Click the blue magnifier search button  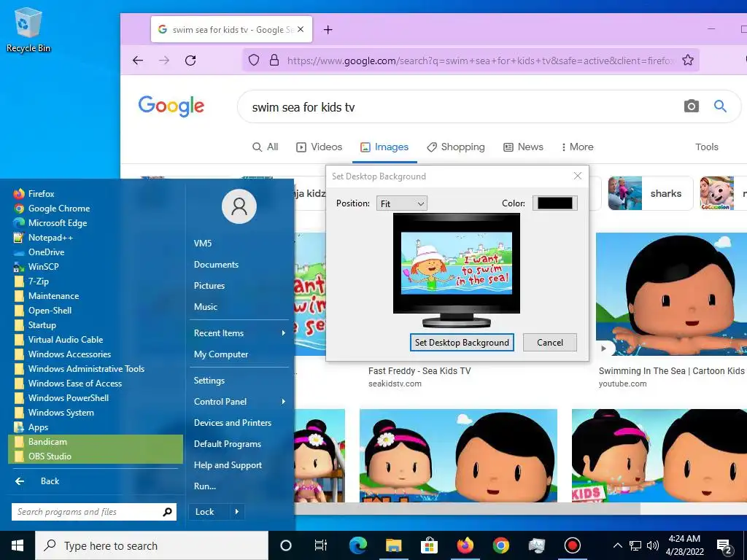click(720, 106)
